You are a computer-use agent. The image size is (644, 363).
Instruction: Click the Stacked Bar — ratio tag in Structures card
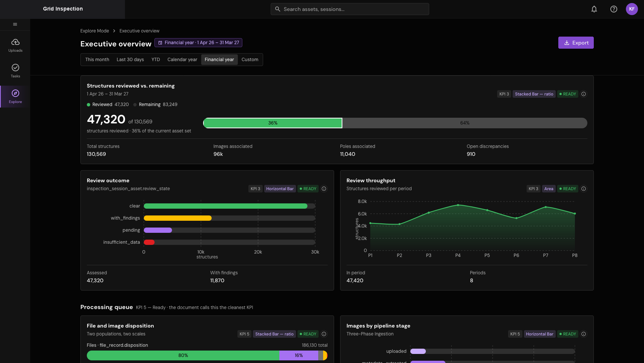point(534,94)
